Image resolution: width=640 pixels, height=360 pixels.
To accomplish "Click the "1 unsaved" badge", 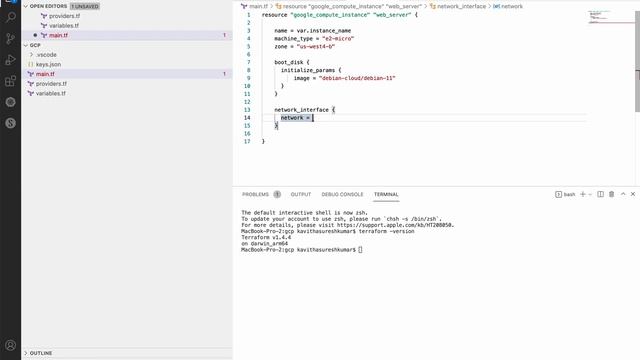I will pyautogui.click(x=85, y=7).
